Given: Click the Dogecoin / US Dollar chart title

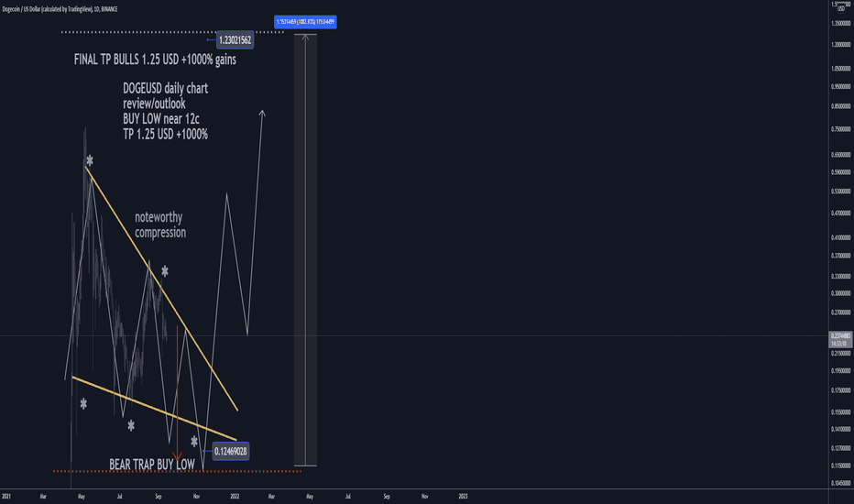Looking at the screenshot, I should [60, 9].
